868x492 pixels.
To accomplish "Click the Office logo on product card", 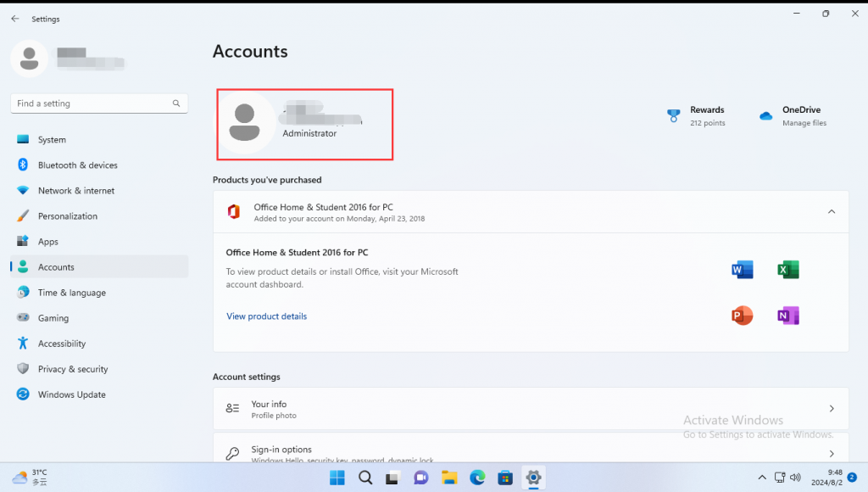I will (x=234, y=212).
